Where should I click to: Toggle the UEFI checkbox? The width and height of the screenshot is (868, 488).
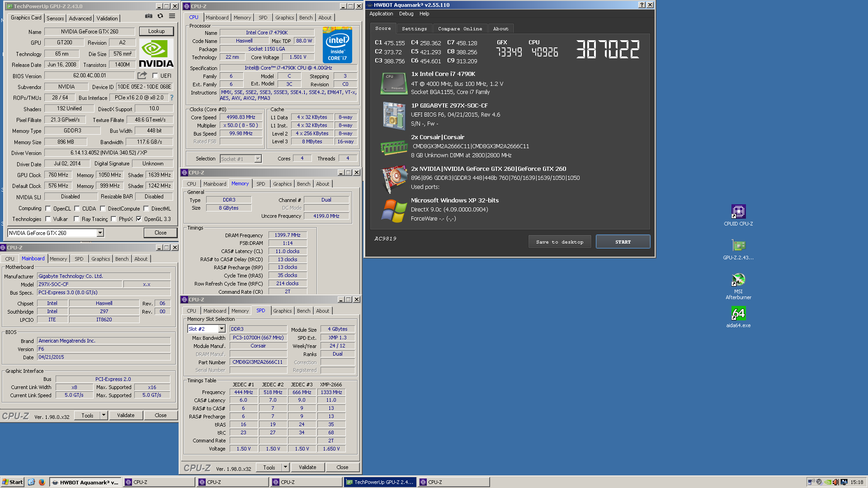[155, 76]
